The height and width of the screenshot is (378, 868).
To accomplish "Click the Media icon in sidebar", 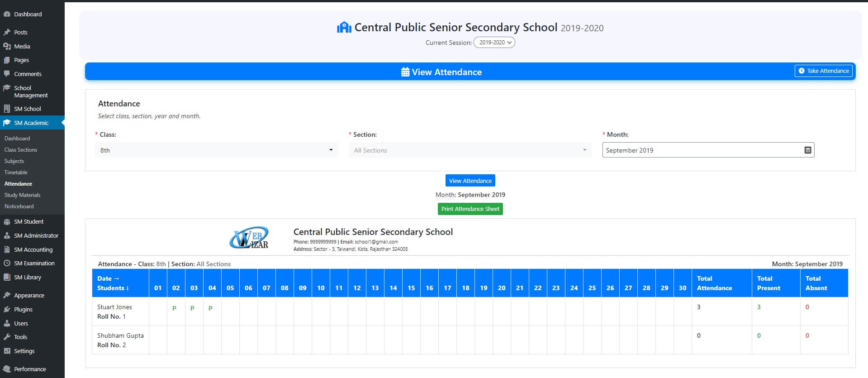I will (7, 46).
